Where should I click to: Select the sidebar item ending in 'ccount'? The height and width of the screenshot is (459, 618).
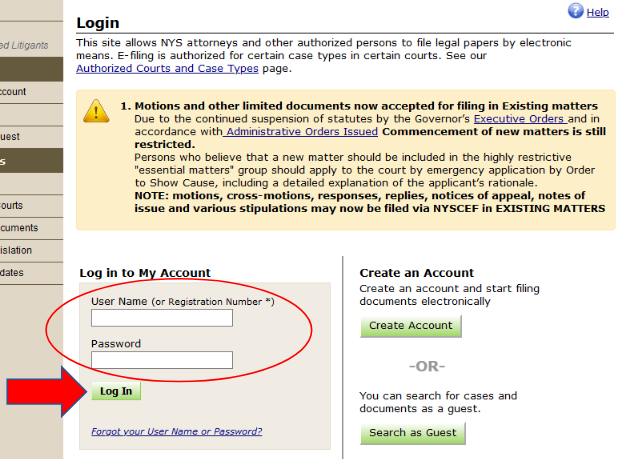click(14, 91)
